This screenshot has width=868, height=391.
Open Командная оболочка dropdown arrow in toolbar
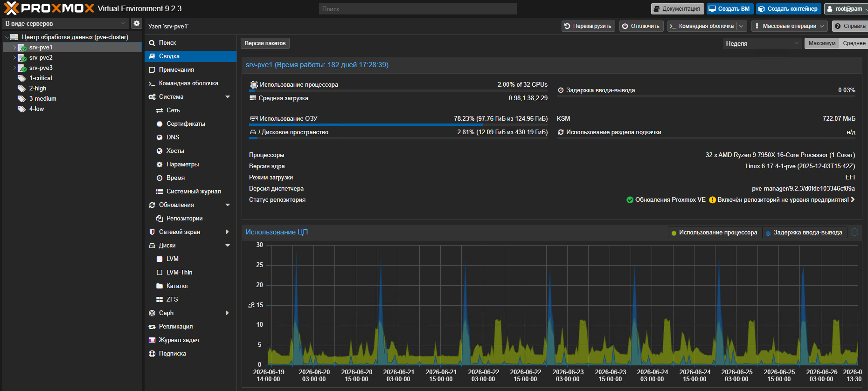coord(741,26)
